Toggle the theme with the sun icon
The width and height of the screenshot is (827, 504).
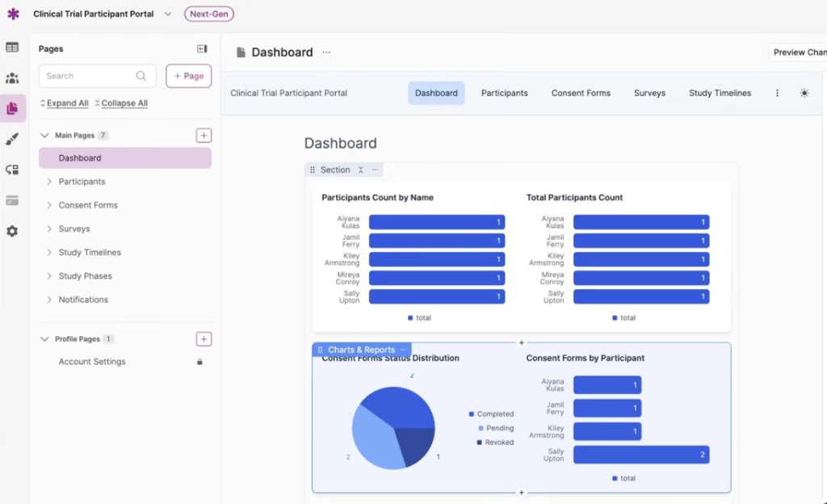point(804,93)
